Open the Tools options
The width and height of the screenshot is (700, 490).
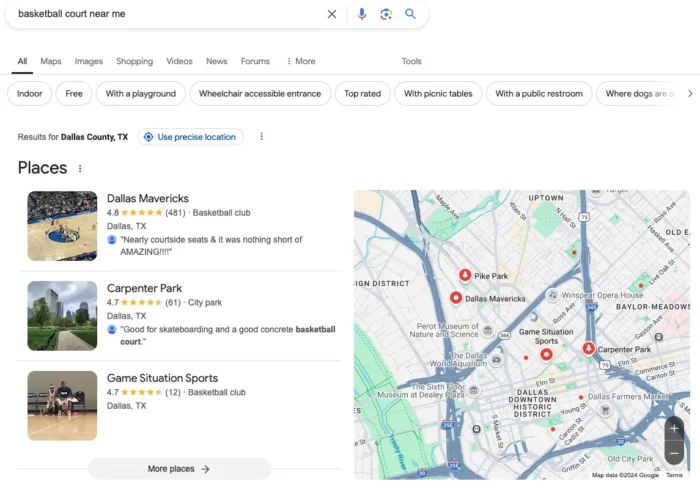click(411, 61)
